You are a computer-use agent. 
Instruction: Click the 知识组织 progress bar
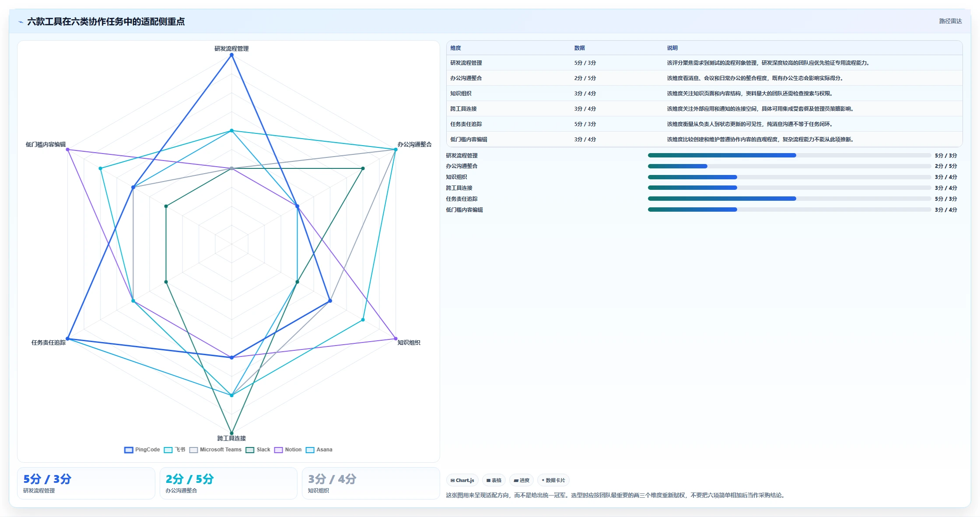pos(789,177)
